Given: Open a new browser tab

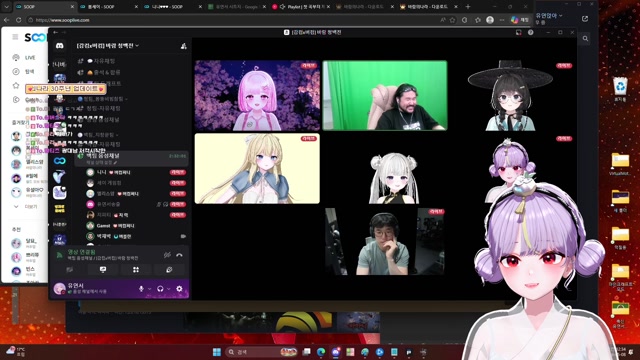Looking at the screenshot, I should (468, 7).
